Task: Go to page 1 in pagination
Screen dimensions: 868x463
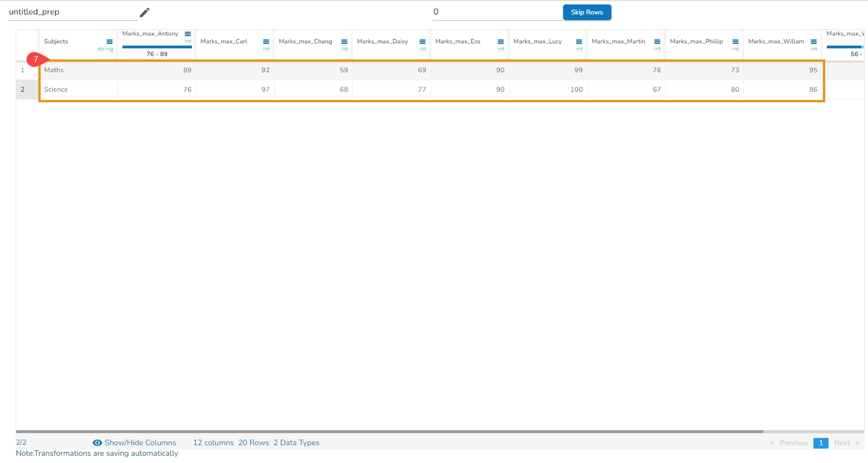Action: point(821,443)
